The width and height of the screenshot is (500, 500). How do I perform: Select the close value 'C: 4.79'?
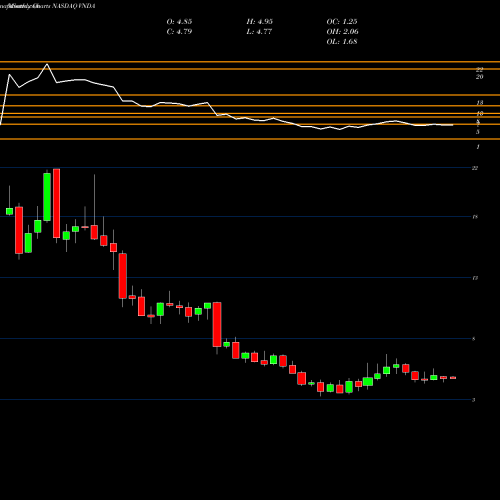pos(179,32)
